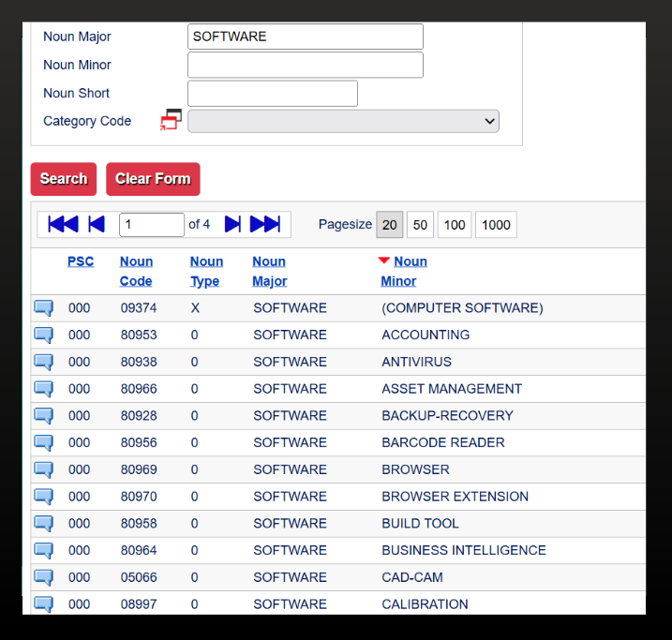
Task: Select noun code 08997 cell
Action: pyautogui.click(x=139, y=604)
